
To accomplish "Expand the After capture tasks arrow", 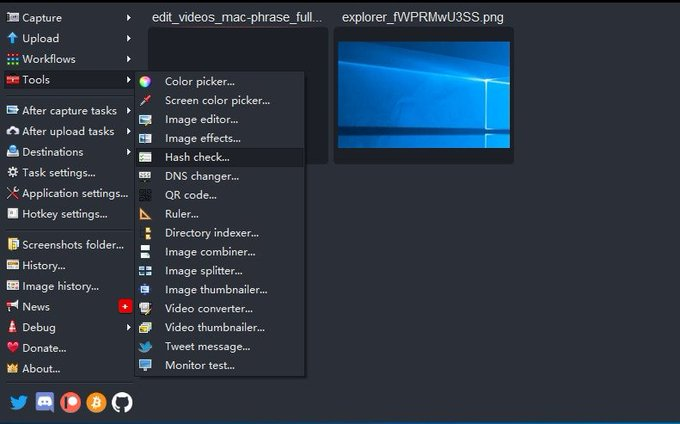I will 128,111.
